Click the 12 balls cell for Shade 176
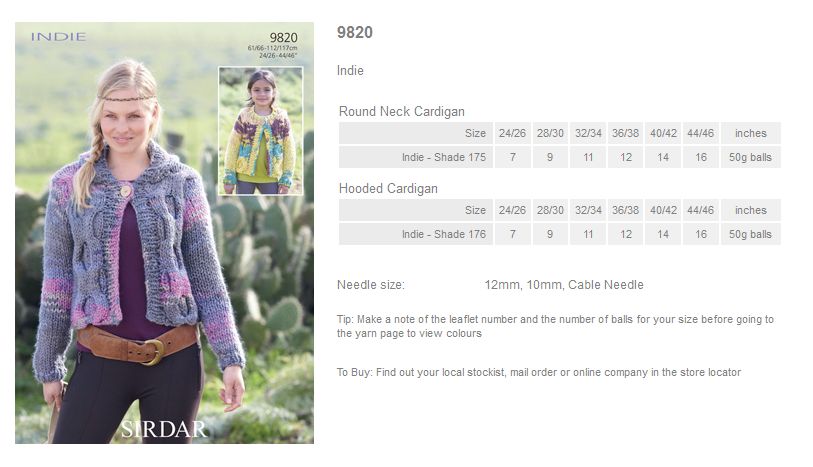The height and width of the screenshot is (467, 813). click(626, 234)
